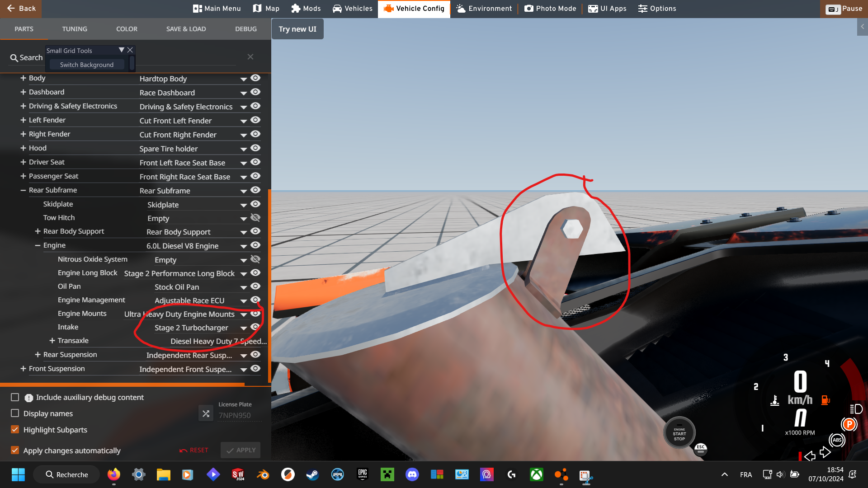
Task: Switch to the Tuning tab
Action: click(75, 29)
